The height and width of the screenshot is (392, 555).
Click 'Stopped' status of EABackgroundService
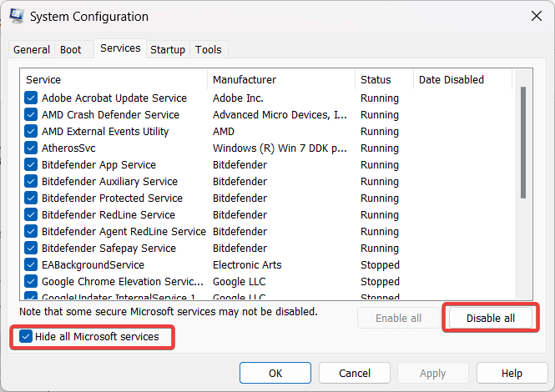pos(380,264)
